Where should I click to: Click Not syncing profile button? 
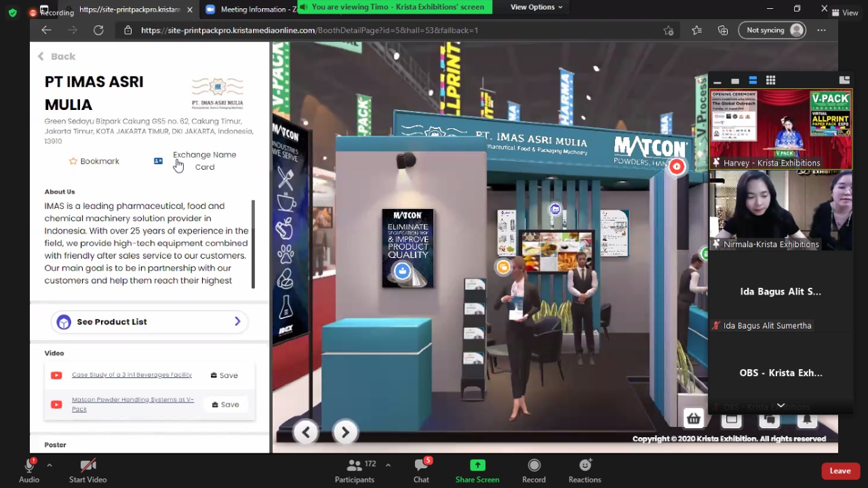coord(772,30)
